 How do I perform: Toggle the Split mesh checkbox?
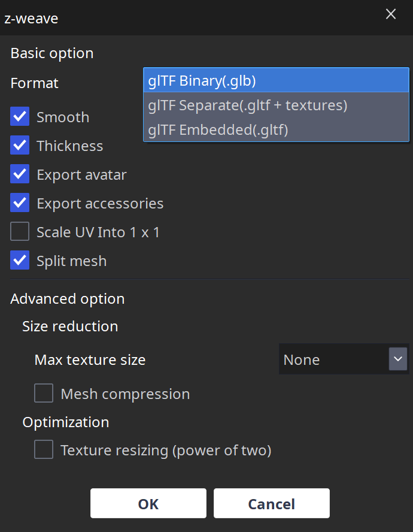pyautogui.click(x=20, y=261)
